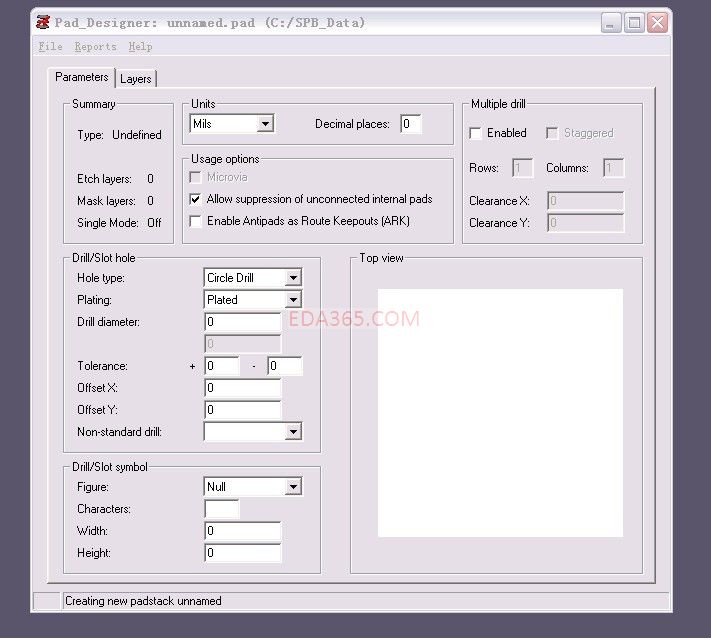Click the Drill diameter input field
Screen dimensions: 711x638
coord(243,322)
